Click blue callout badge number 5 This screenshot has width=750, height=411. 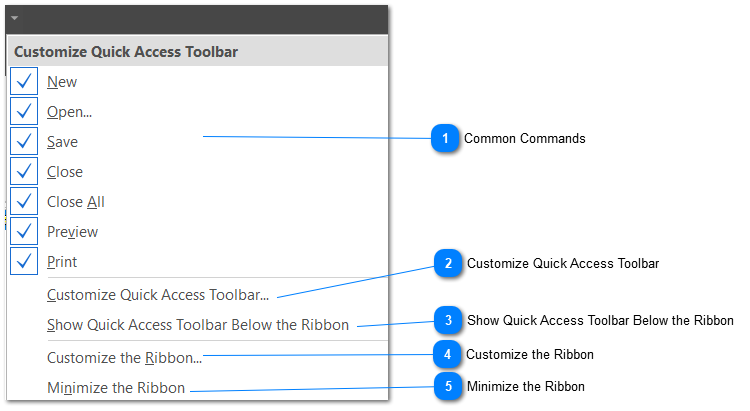coord(448,386)
